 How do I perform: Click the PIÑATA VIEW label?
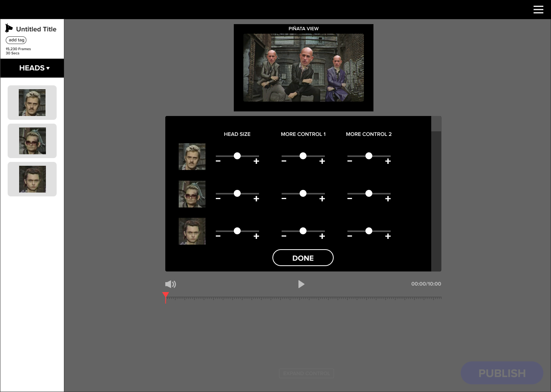click(303, 28)
